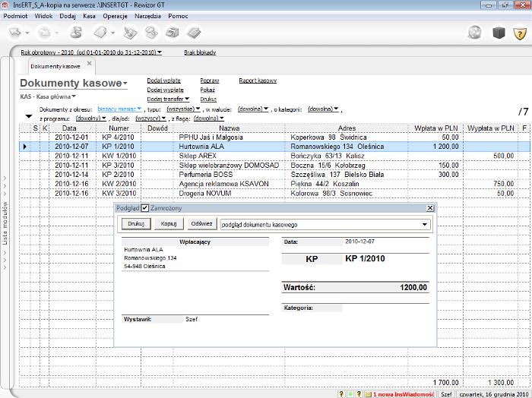Open the Dodaj menu

(x=67, y=16)
